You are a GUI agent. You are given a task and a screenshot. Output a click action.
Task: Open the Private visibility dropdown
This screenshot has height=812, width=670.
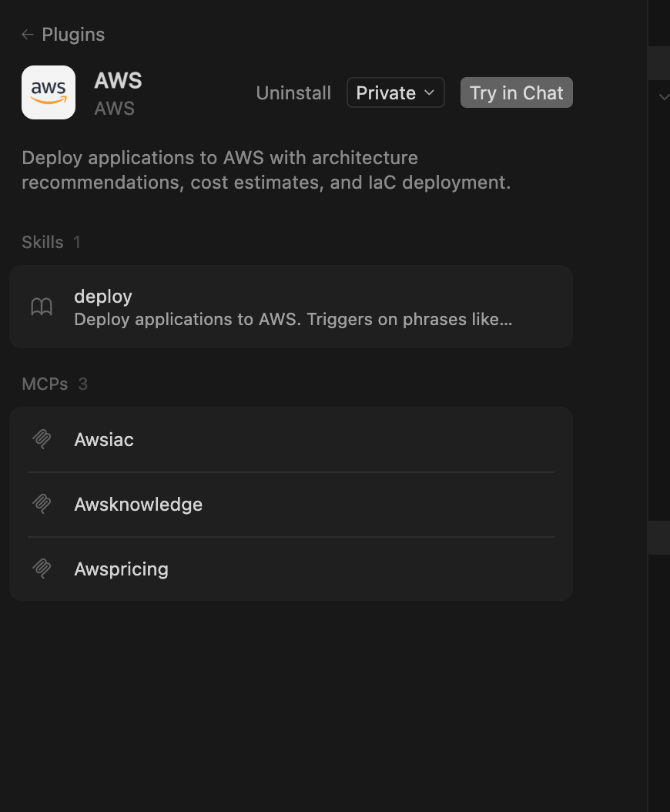coord(395,92)
